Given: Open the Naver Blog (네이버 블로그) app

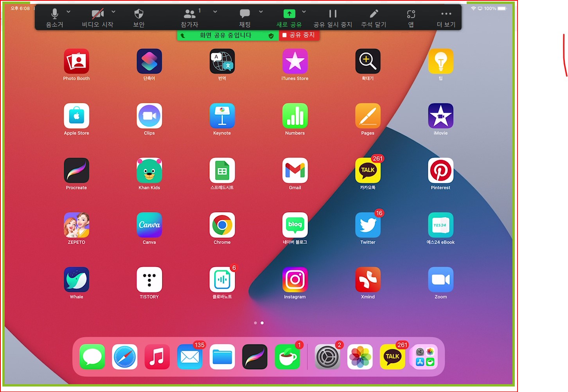Looking at the screenshot, I should [295, 225].
